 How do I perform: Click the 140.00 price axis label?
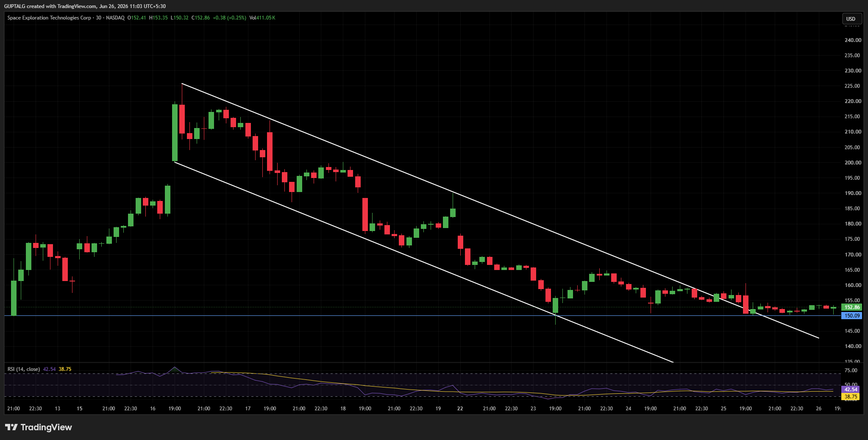tap(853, 346)
